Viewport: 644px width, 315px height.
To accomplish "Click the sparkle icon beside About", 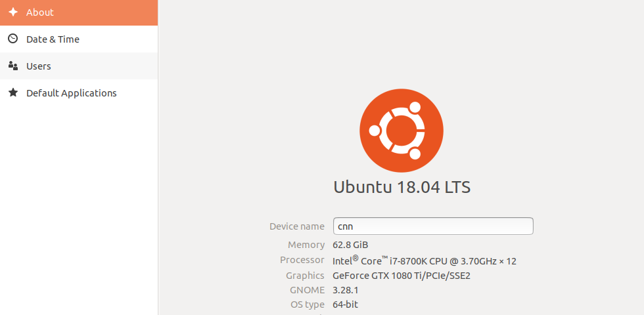I will coord(13,12).
